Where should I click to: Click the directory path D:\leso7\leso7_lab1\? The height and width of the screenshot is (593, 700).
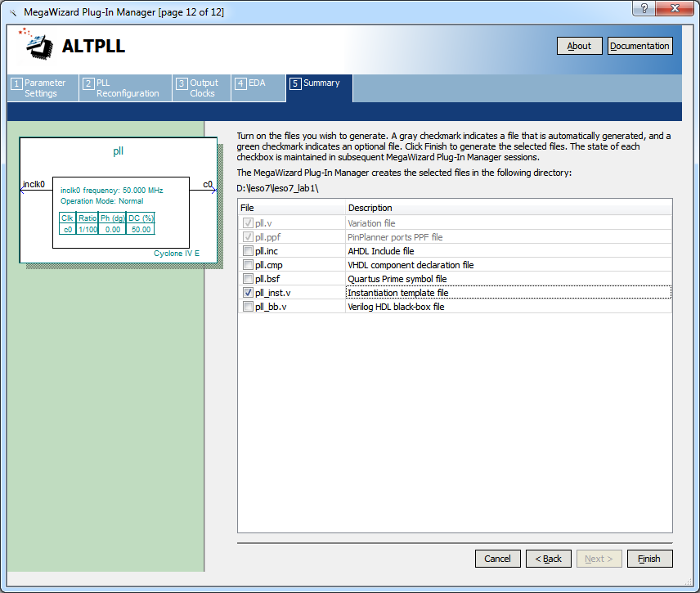coord(277,188)
